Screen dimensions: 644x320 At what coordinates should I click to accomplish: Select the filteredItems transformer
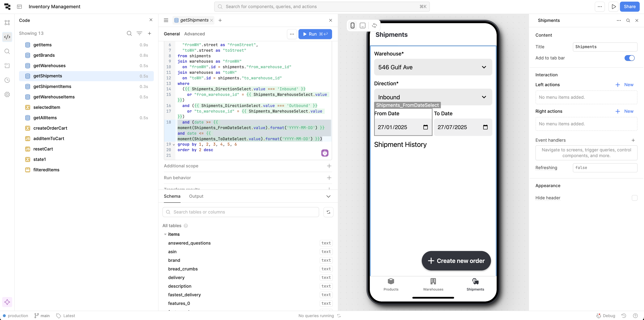[x=86, y=170]
